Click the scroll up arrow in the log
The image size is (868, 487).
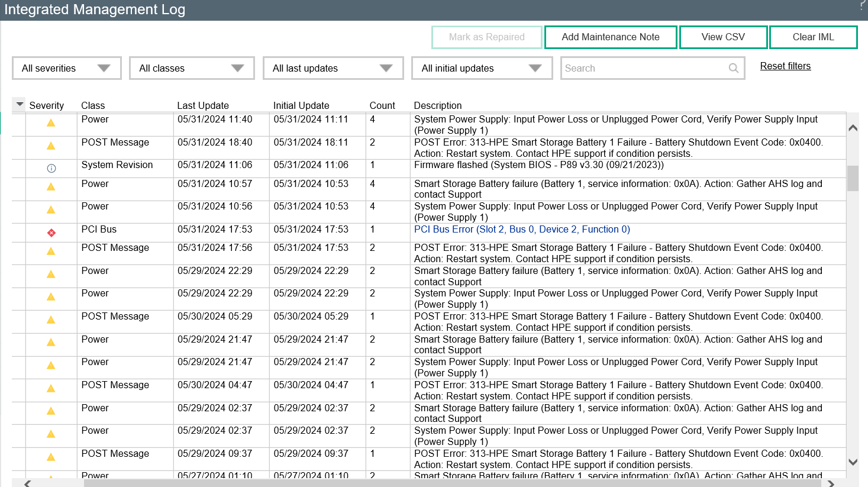pos(853,128)
